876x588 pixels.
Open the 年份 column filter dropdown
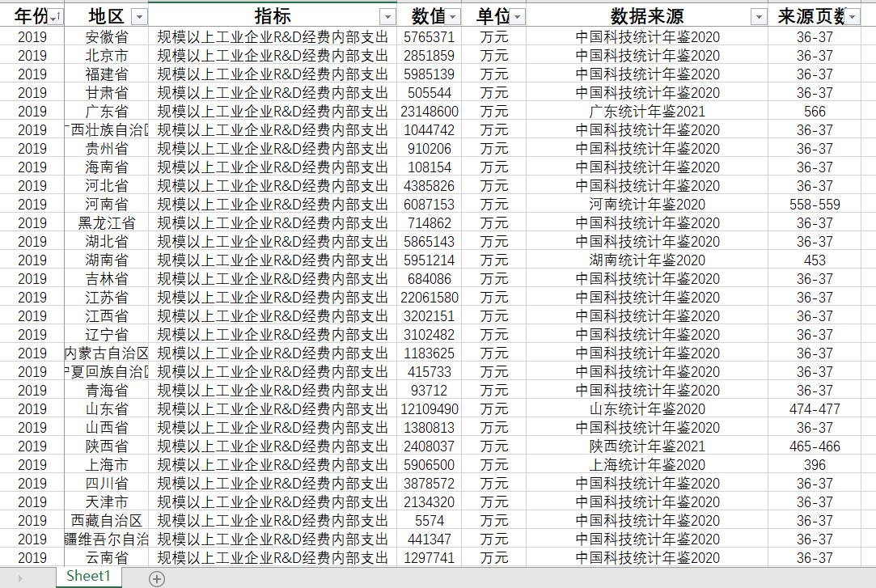tap(56, 17)
